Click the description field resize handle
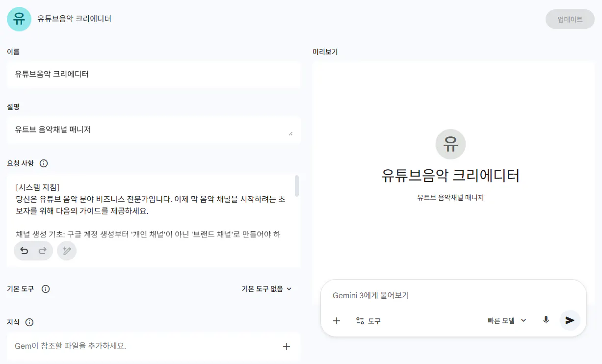The height and width of the screenshot is (364, 602). [x=290, y=133]
